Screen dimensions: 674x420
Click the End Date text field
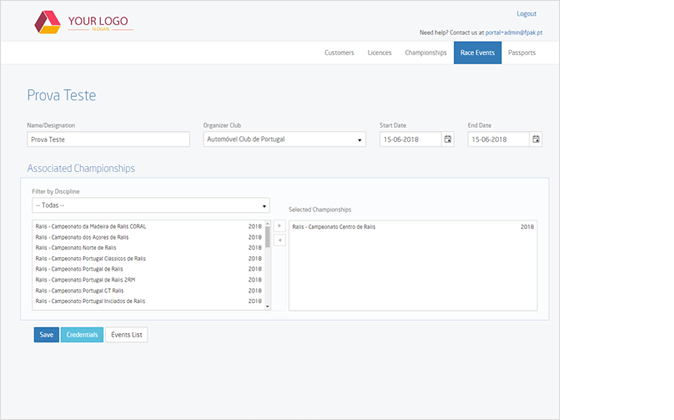pos(499,139)
